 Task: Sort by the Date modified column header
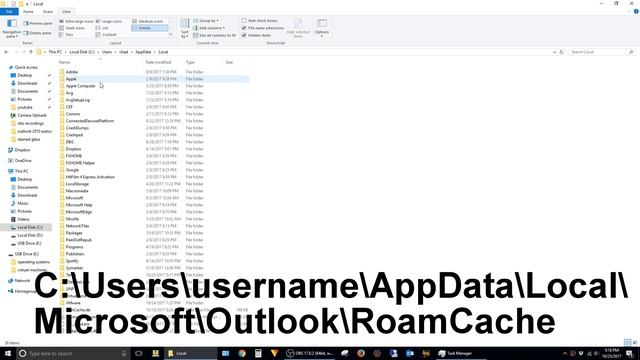tap(158, 62)
